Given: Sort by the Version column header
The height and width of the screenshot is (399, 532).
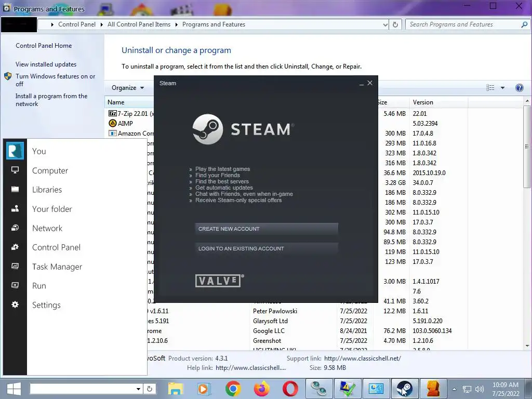Looking at the screenshot, I should 438,102.
